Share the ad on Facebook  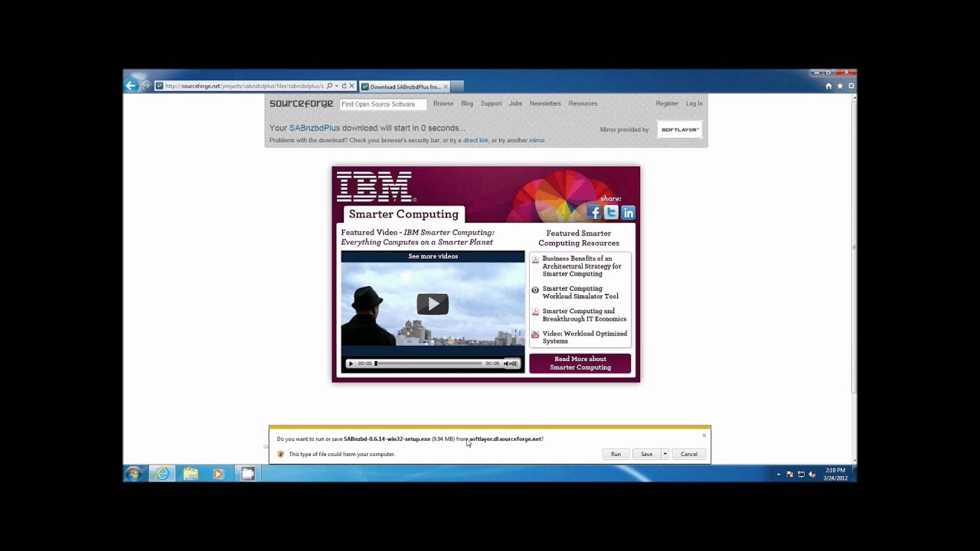pos(594,213)
